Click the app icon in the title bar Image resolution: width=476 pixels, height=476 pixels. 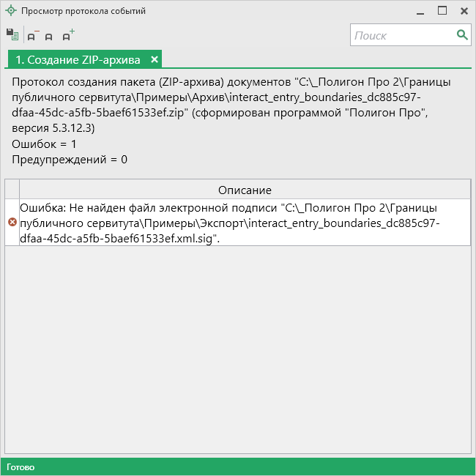coord(10,11)
